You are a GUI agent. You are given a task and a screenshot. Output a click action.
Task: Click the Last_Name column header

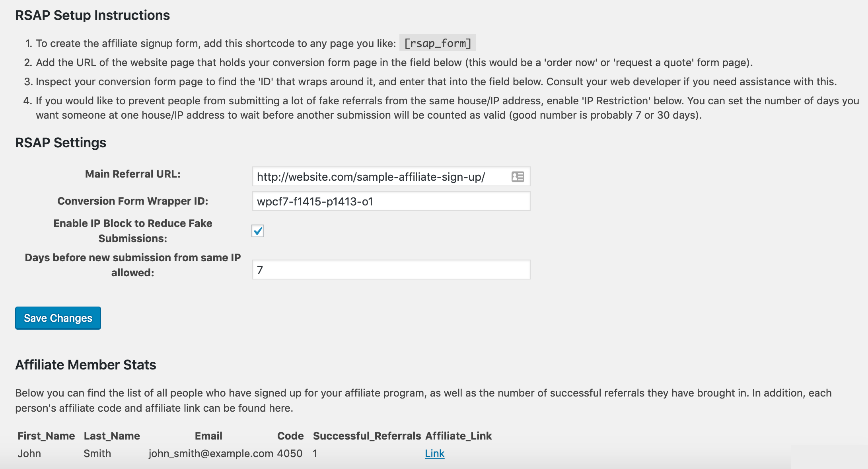coord(112,436)
